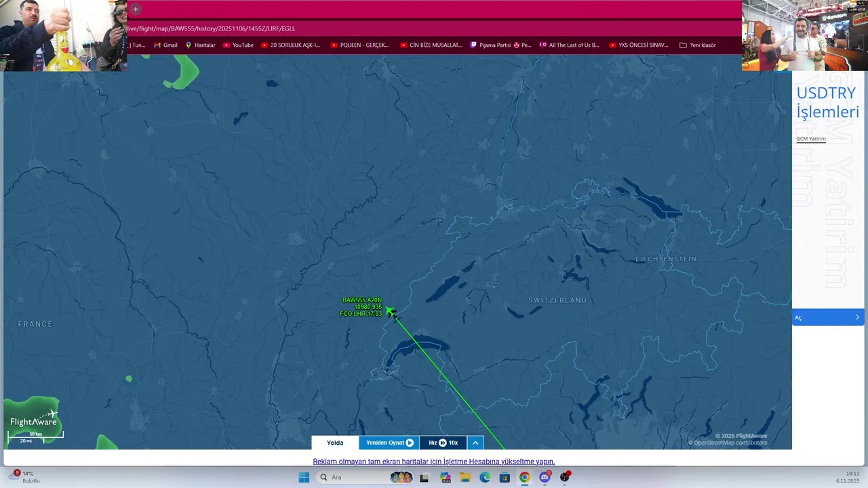
Task: Click the Aç button on the ad
Action: [x=828, y=317]
